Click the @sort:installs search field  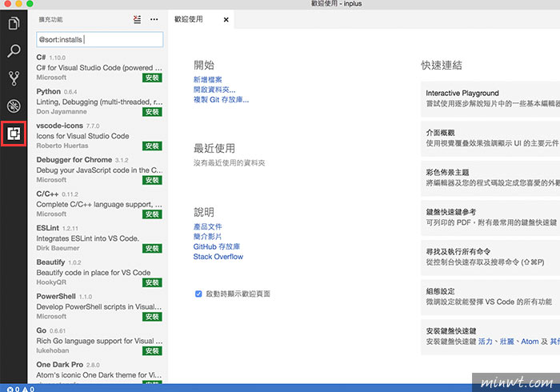100,39
